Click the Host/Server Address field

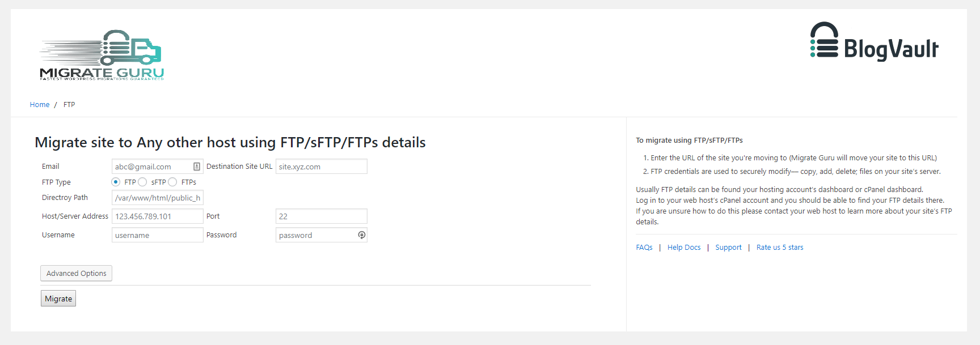click(x=157, y=216)
